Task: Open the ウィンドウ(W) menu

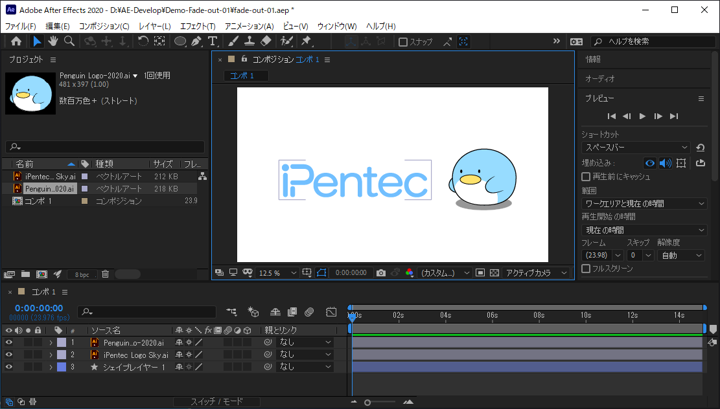Action: click(337, 26)
